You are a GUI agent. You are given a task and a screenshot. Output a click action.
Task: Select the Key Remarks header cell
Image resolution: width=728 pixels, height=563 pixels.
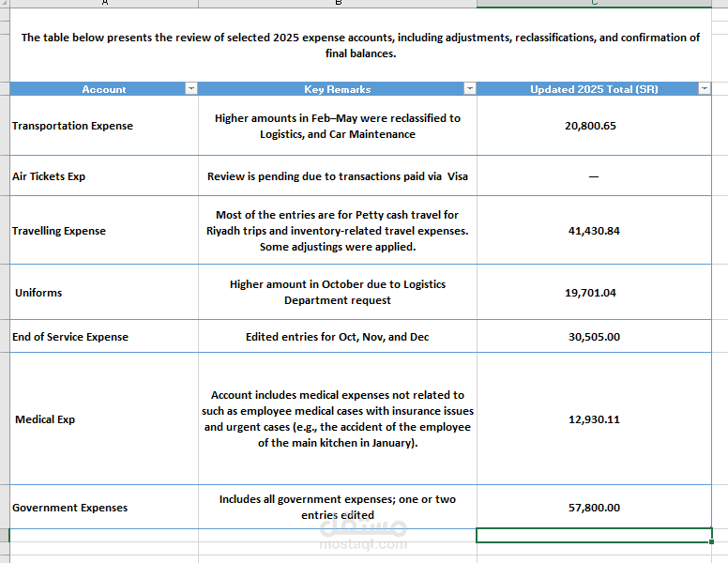pos(338,89)
